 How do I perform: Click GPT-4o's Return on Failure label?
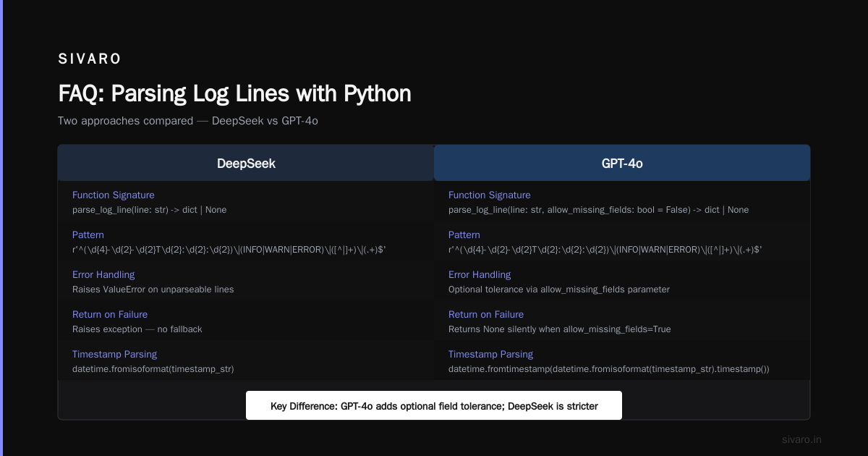coord(486,314)
